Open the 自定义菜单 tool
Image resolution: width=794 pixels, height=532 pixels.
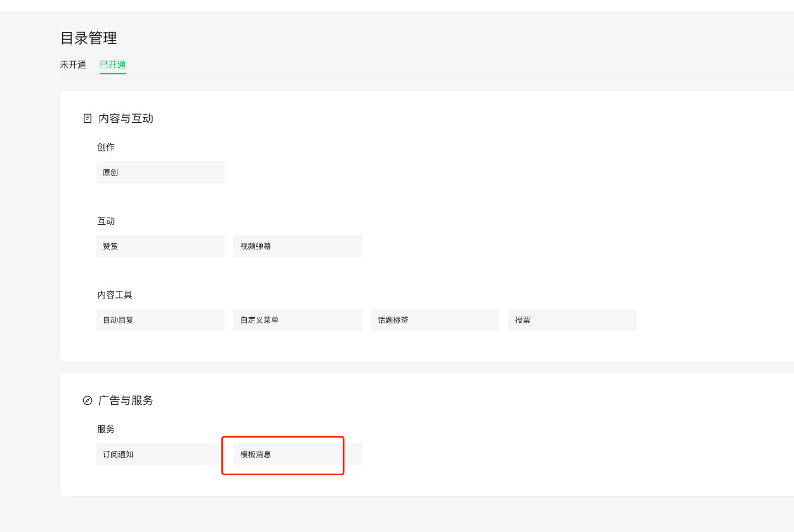tap(298, 320)
